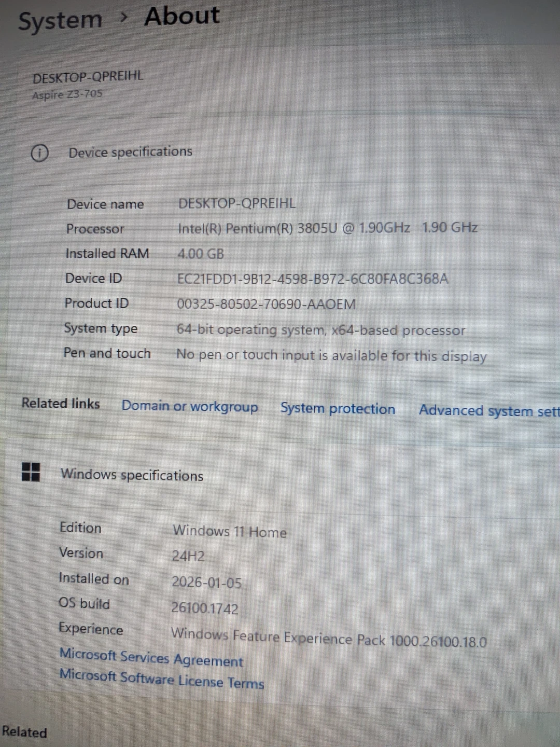This screenshot has width=560, height=747.
Task: Open the Microsoft Services Agreement link
Action: 151,657
